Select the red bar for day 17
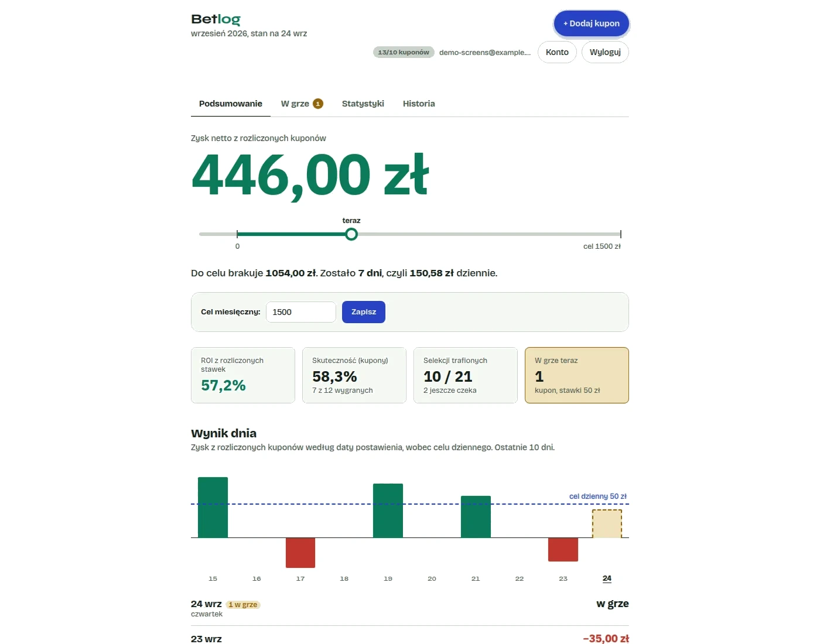The image size is (820, 644). [x=300, y=553]
